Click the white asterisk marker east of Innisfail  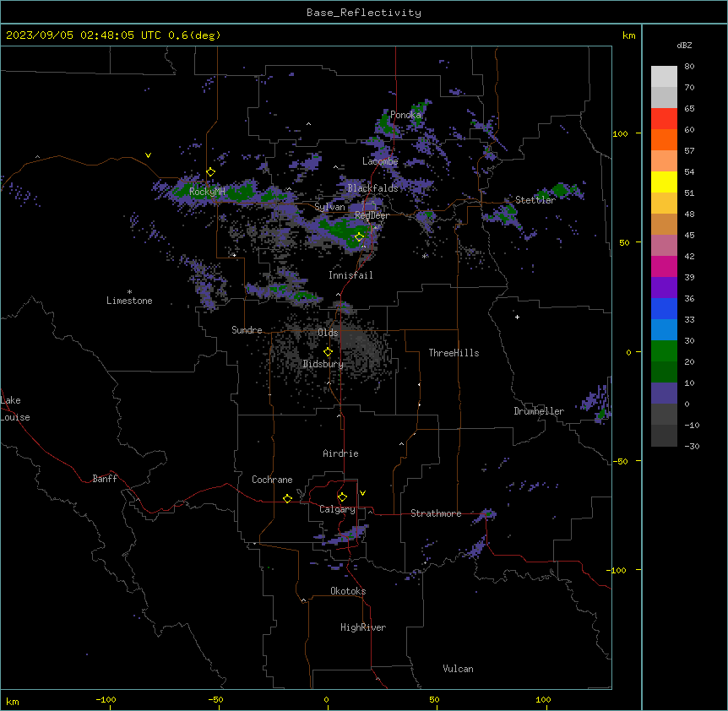[425, 256]
